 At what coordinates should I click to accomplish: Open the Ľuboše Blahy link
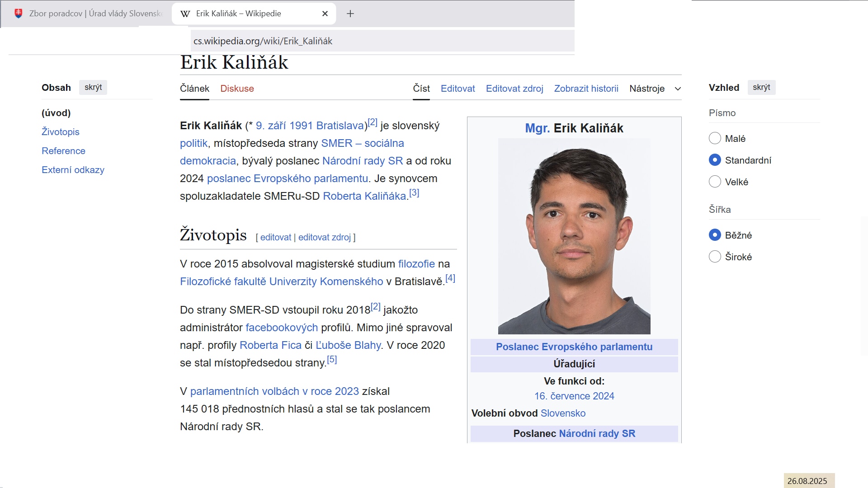[349, 345]
